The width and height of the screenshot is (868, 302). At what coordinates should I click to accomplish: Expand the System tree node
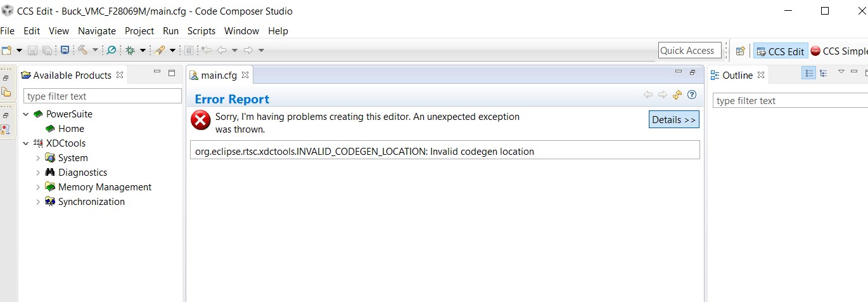point(38,158)
